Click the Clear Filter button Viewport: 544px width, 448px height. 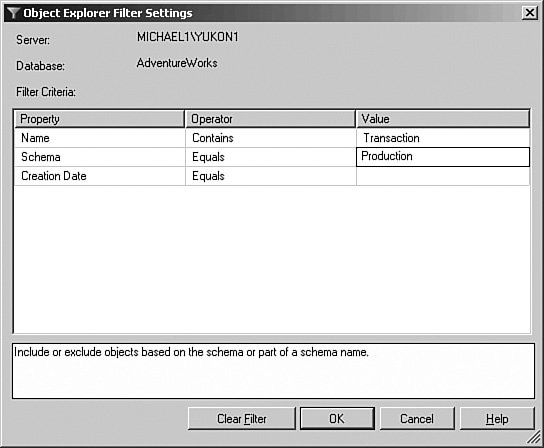pos(242,419)
